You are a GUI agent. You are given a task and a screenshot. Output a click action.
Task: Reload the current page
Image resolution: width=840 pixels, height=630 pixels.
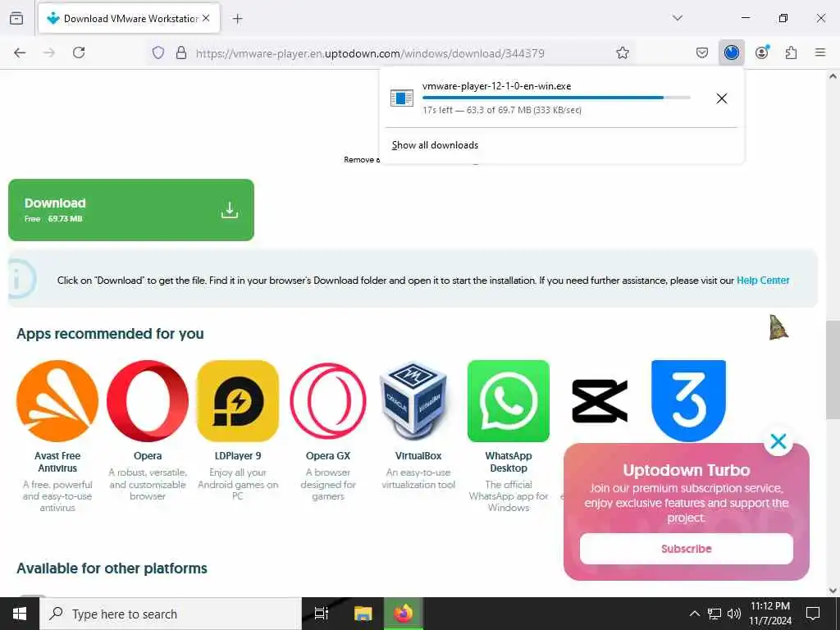tap(79, 52)
